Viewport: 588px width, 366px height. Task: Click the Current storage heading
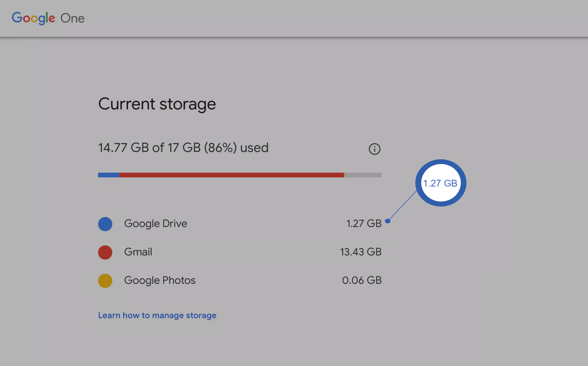tap(157, 104)
